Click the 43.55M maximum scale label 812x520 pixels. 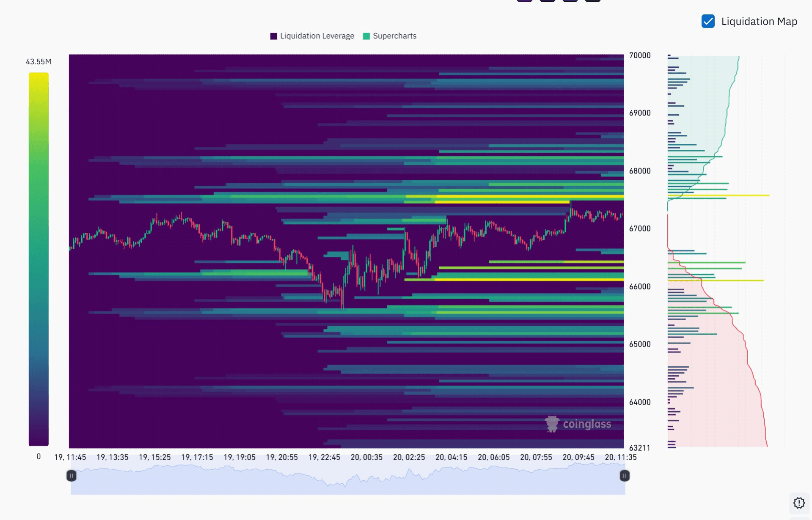pyautogui.click(x=39, y=62)
